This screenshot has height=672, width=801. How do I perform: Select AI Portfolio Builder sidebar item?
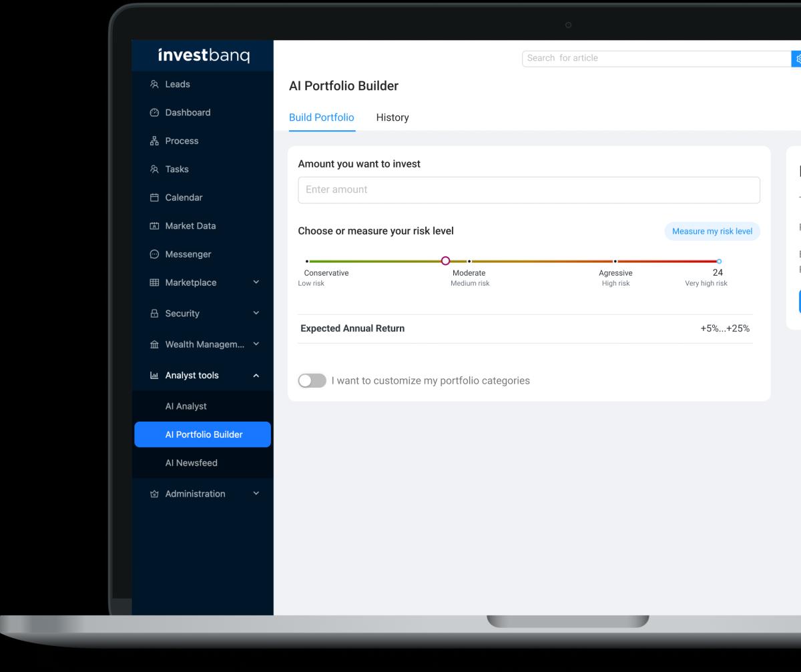pyautogui.click(x=203, y=434)
